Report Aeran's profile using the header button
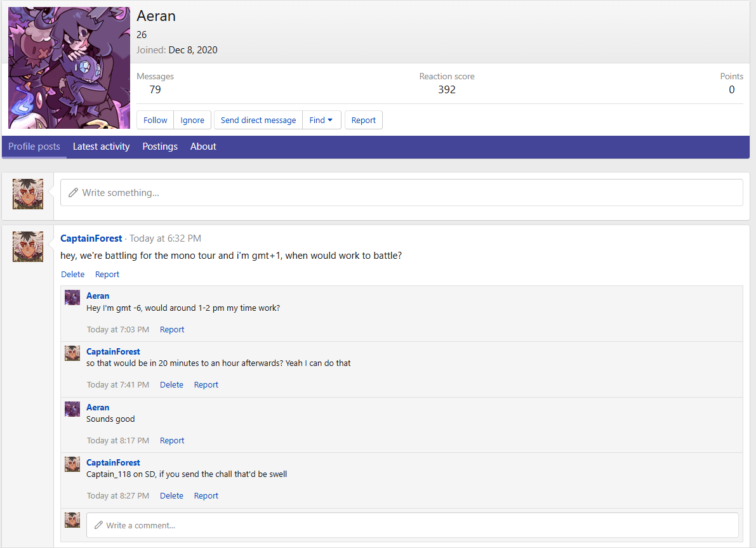This screenshot has height=548, width=756. point(363,120)
